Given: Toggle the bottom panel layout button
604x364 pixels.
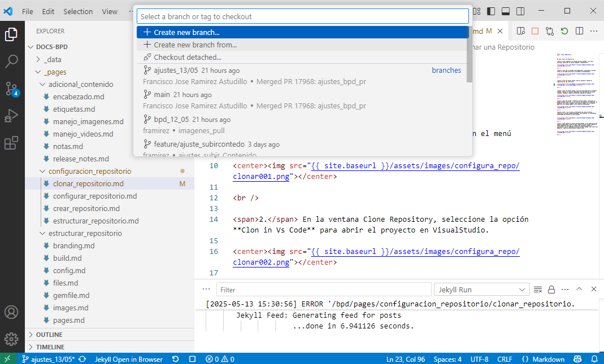Looking at the screenshot, I should [x=505, y=11].
